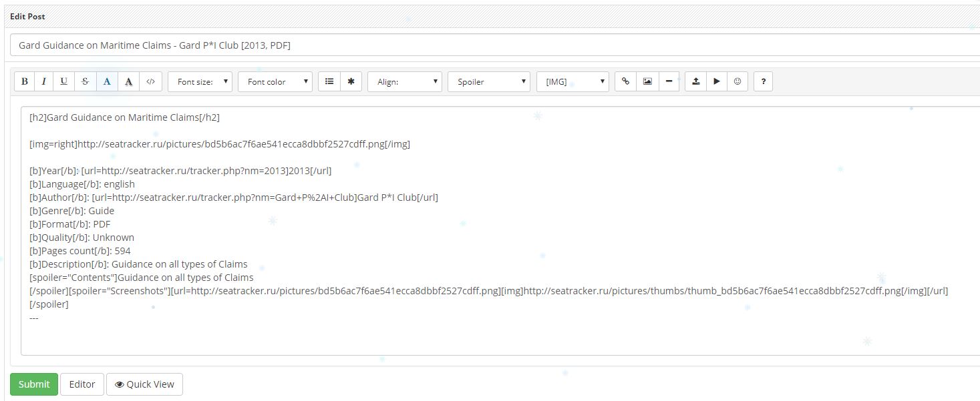Expand the Spoiler dropdown
The height and width of the screenshot is (401, 980).
click(489, 81)
